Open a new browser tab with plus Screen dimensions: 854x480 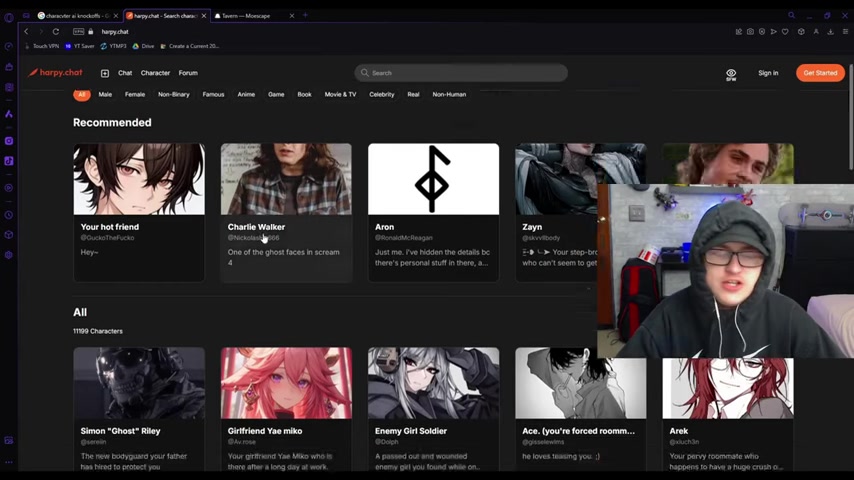pyautogui.click(x=305, y=15)
